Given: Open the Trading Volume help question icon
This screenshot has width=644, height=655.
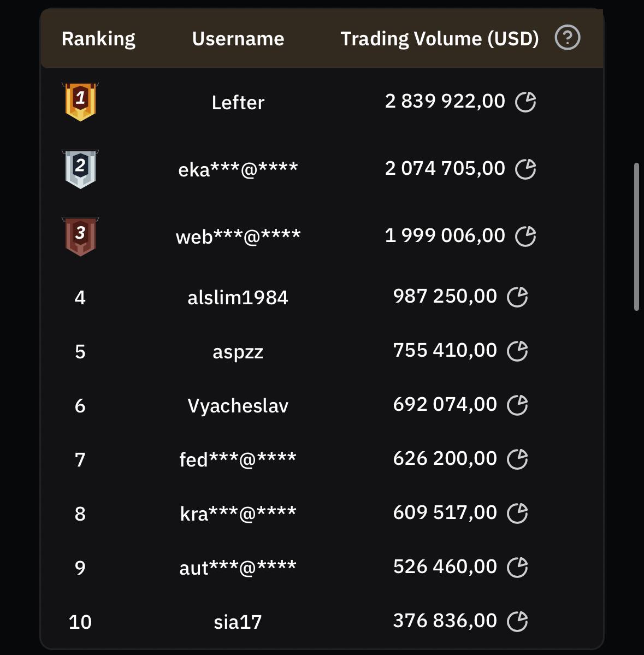Looking at the screenshot, I should click(567, 38).
